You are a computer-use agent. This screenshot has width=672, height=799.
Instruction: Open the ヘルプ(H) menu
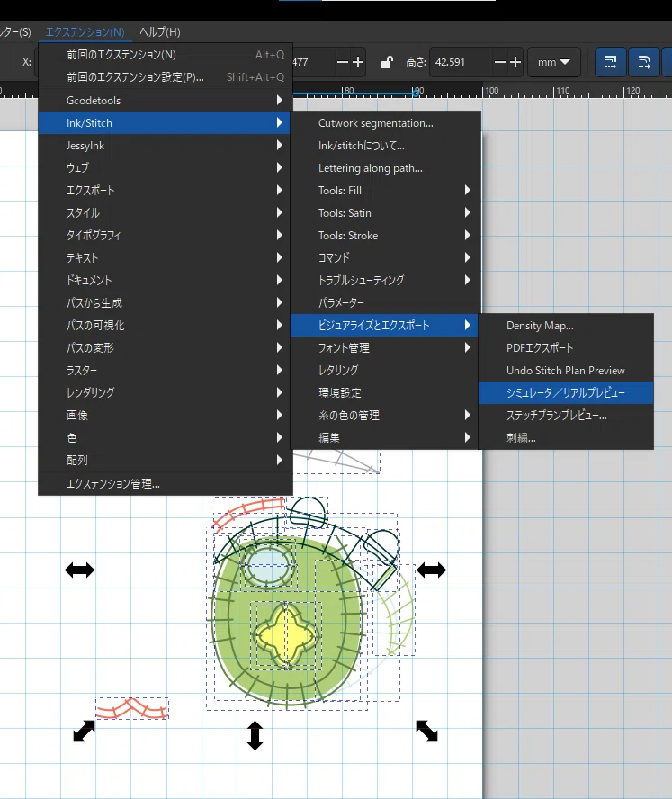pos(160,32)
